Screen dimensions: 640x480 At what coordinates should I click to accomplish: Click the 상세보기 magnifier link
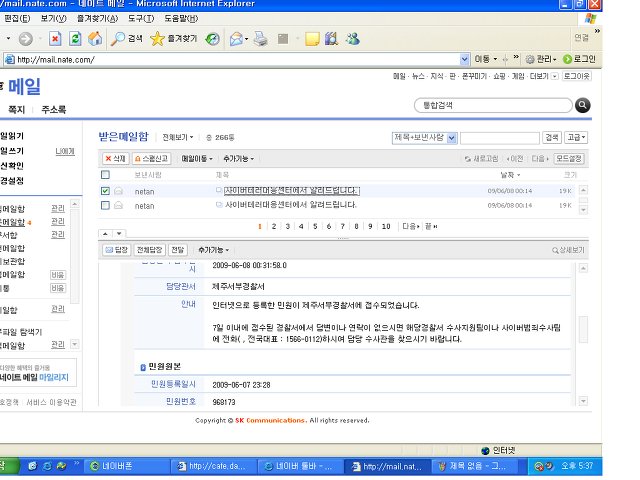click(x=568, y=250)
